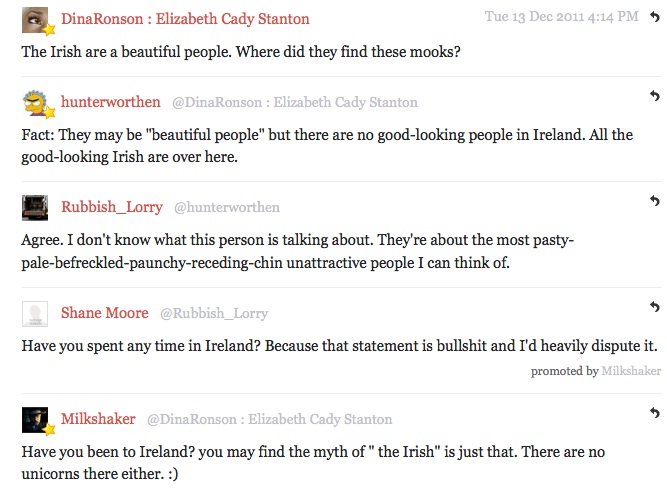Image resolution: width=667 pixels, height=489 pixels.
Task: Click reply arrow on DinaRonson's comment
Action: [x=655, y=16]
